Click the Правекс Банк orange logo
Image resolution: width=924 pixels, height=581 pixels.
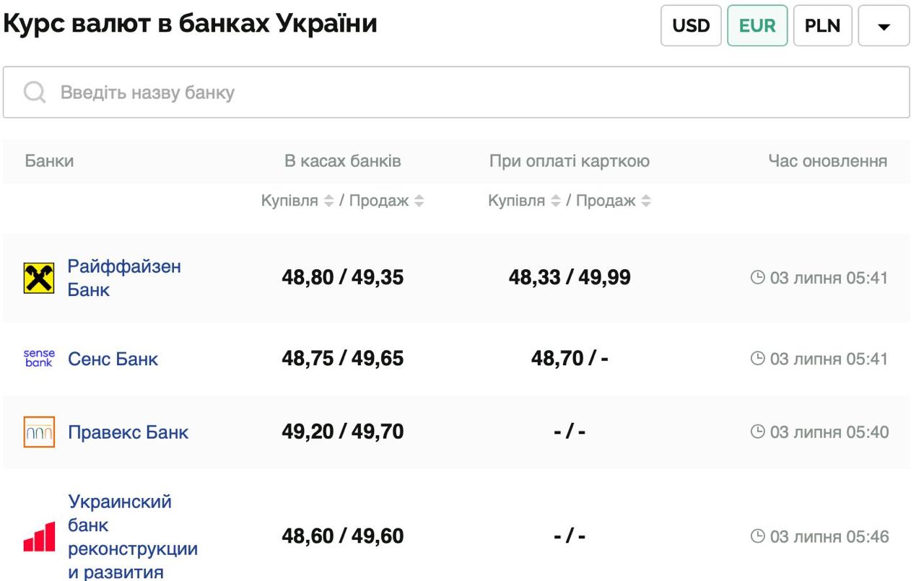click(x=40, y=431)
